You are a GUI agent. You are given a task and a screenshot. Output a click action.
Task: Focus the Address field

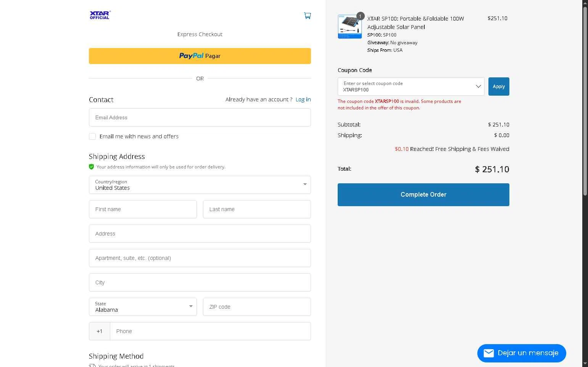[200, 234]
